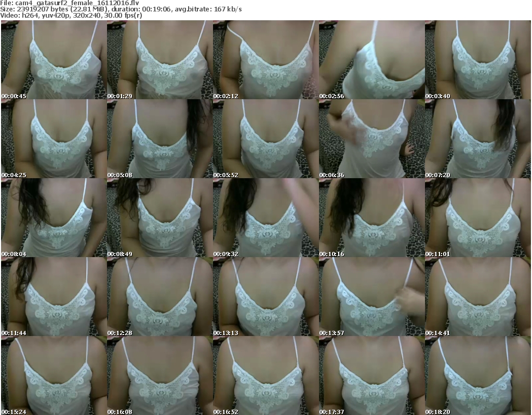Screen dimensions: 532x415
Task: Select the frame at 00:16:52
Action: click(265, 376)
